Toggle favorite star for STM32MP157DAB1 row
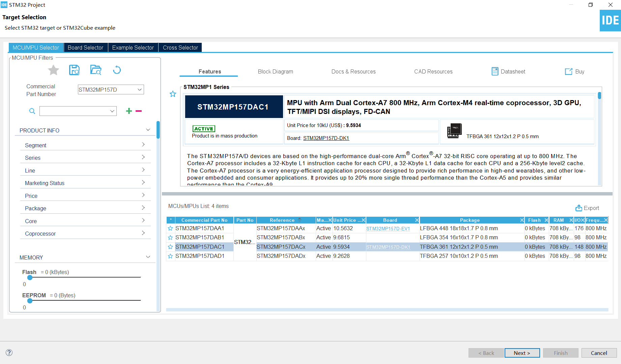Screen dimensions: 621x364 coord(170,238)
